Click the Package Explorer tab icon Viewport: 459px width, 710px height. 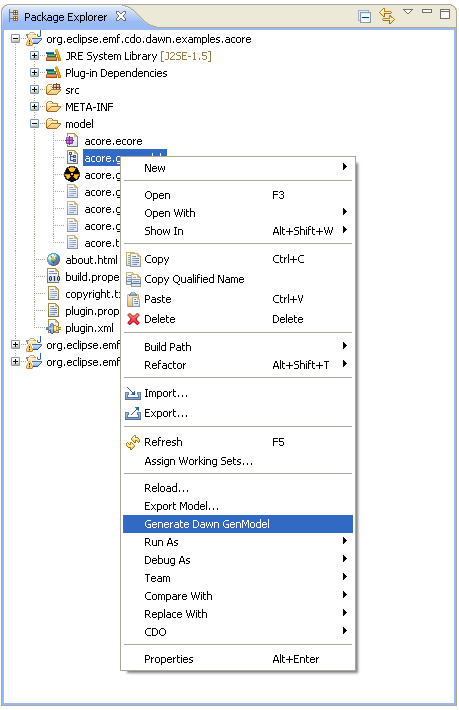point(14,16)
